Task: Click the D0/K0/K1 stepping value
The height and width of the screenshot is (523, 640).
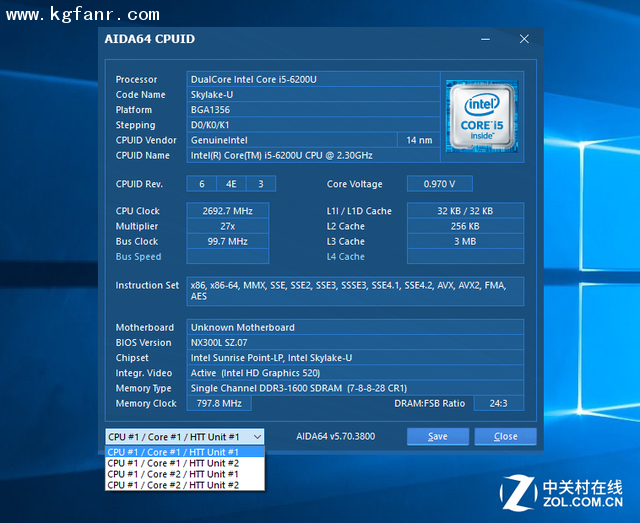Action: [x=313, y=125]
